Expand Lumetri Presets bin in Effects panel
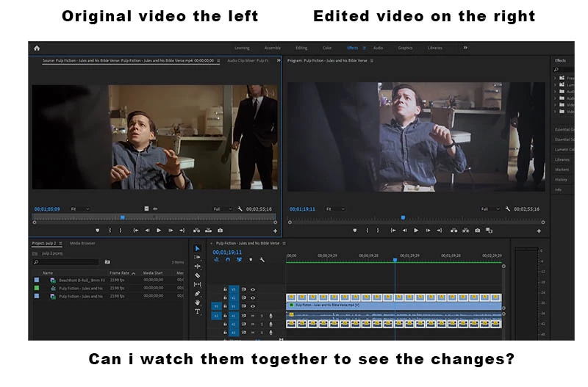The width and height of the screenshot is (588, 387). coord(555,84)
